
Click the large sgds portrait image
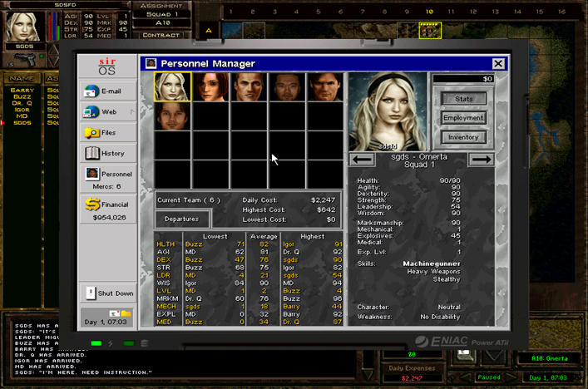click(388, 111)
